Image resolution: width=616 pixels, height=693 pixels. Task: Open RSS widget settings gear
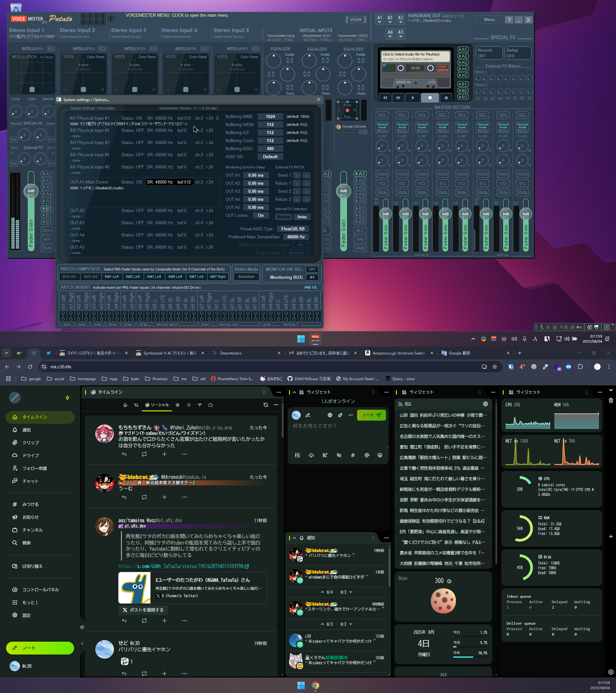point(485,404)
